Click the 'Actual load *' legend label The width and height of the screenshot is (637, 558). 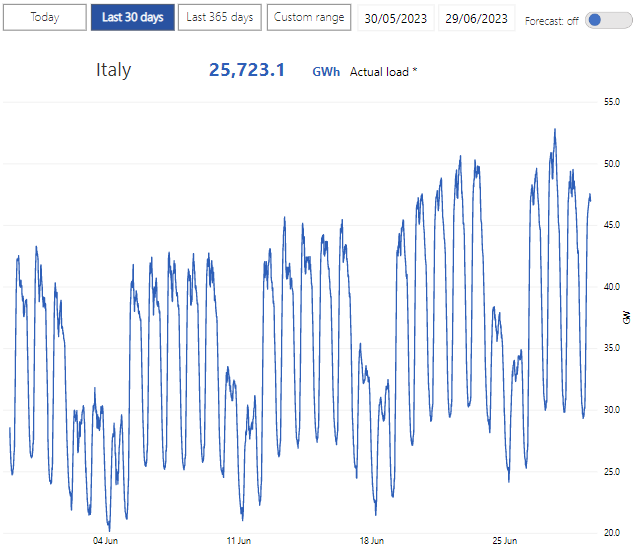384,72
